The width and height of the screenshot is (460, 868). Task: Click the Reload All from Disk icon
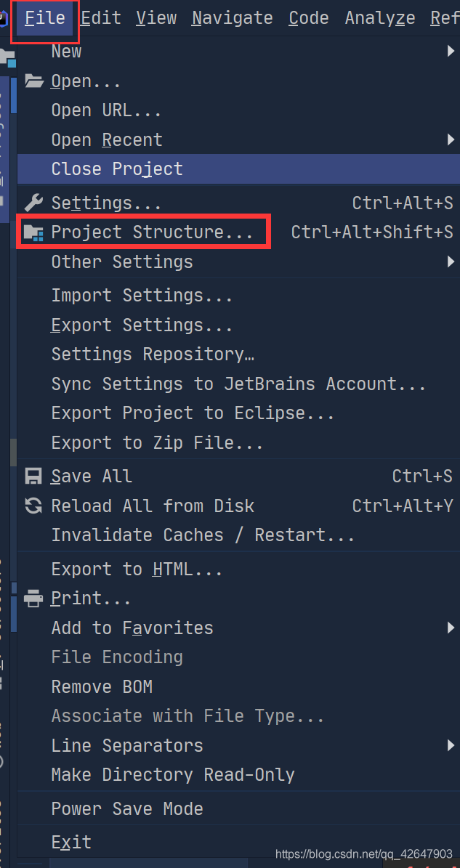click(34, 506)
